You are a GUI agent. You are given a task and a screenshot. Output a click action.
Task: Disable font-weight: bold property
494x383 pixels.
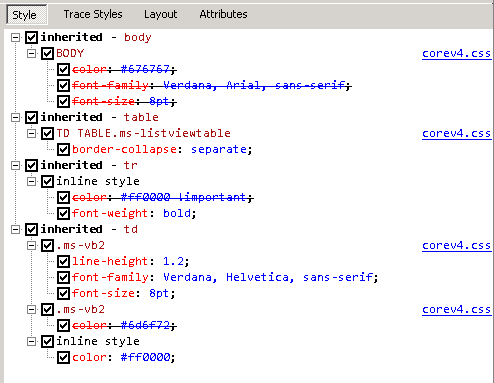tap(63, 213)
